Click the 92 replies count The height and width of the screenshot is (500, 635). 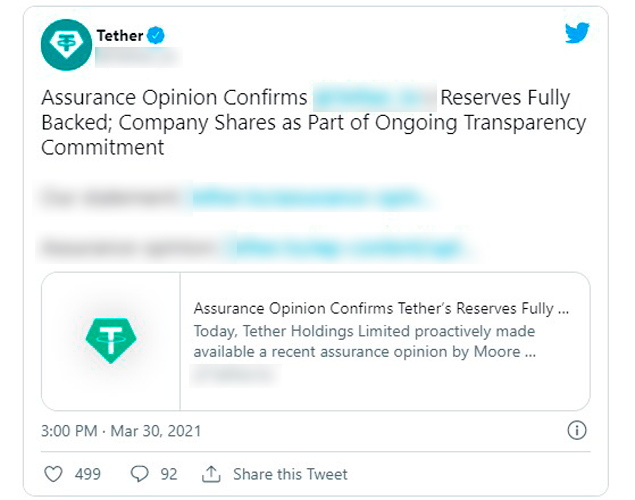click(x=169, y=474)
